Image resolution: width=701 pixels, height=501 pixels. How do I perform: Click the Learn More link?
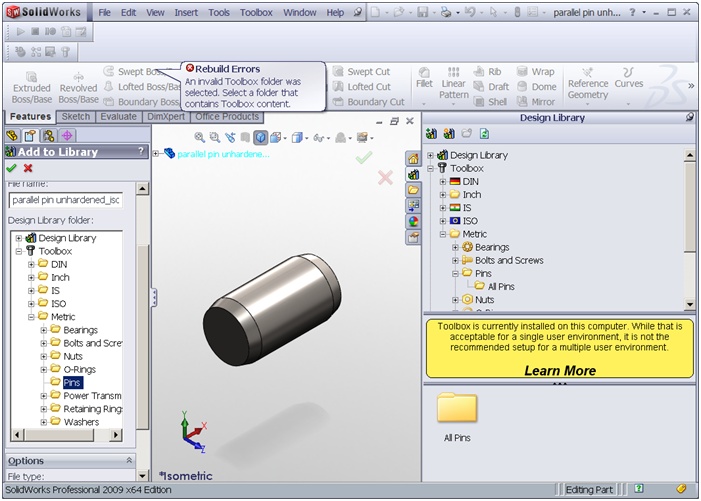click(560, 370)
